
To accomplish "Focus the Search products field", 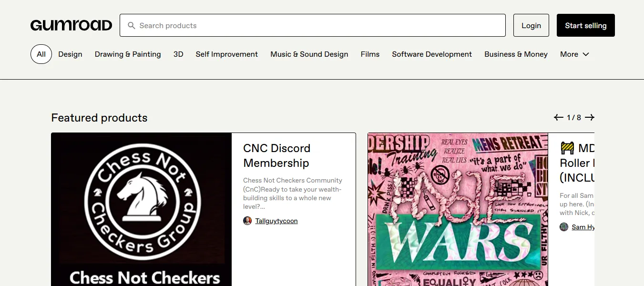I will tap(319, 26).
